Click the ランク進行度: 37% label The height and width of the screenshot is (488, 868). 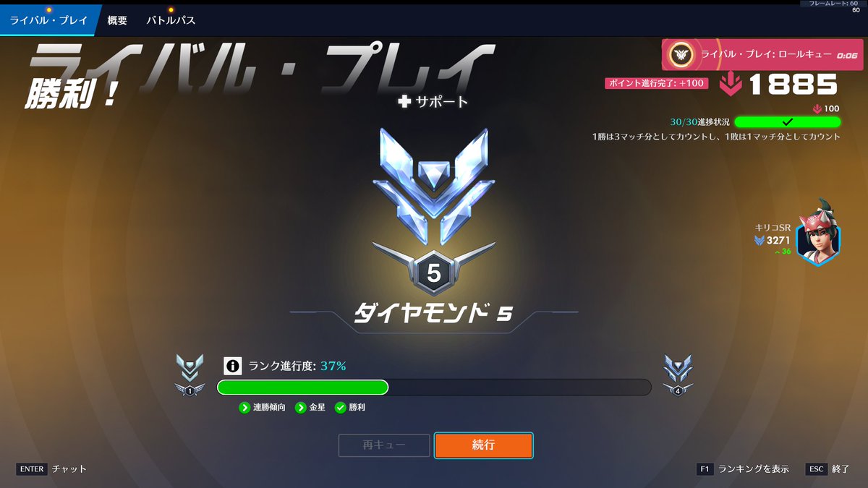pyautogui.click(x=297, y=366)
